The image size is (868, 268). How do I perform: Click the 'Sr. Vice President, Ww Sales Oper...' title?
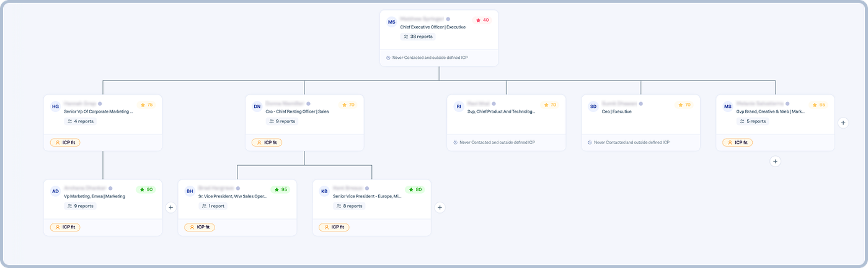232,197
